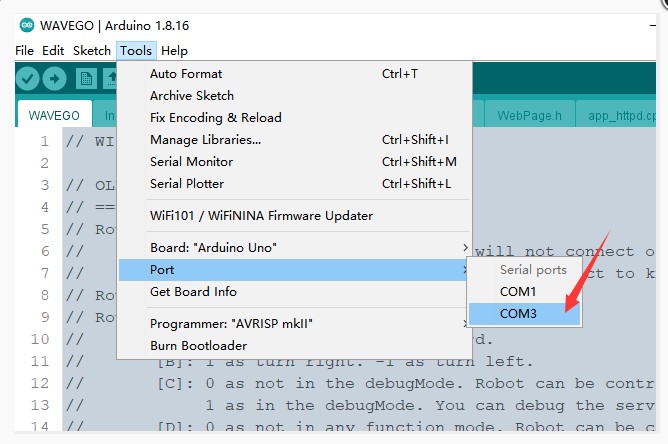Select the COM3 serial port
The image size is (668, 444).
coord(524,314)
